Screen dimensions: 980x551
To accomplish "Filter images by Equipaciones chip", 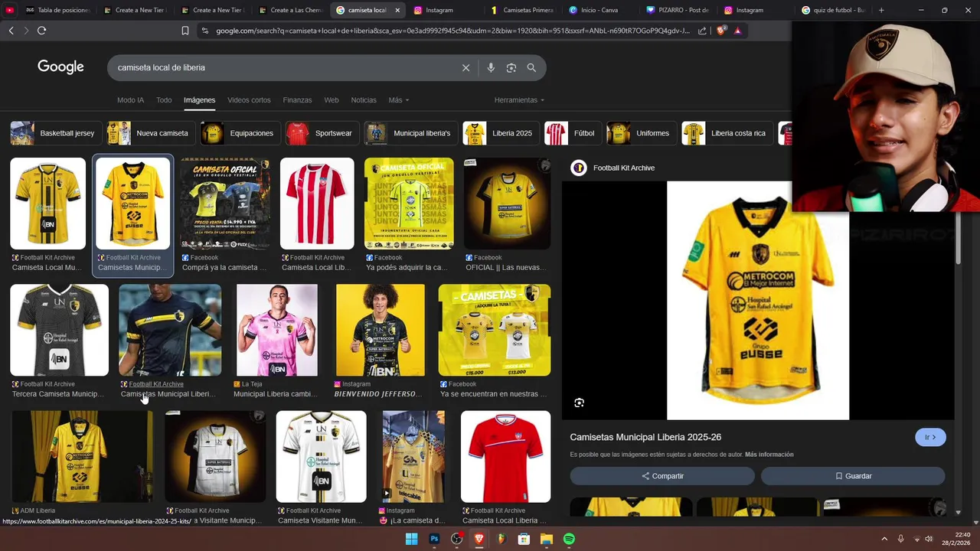I will 239,133.
